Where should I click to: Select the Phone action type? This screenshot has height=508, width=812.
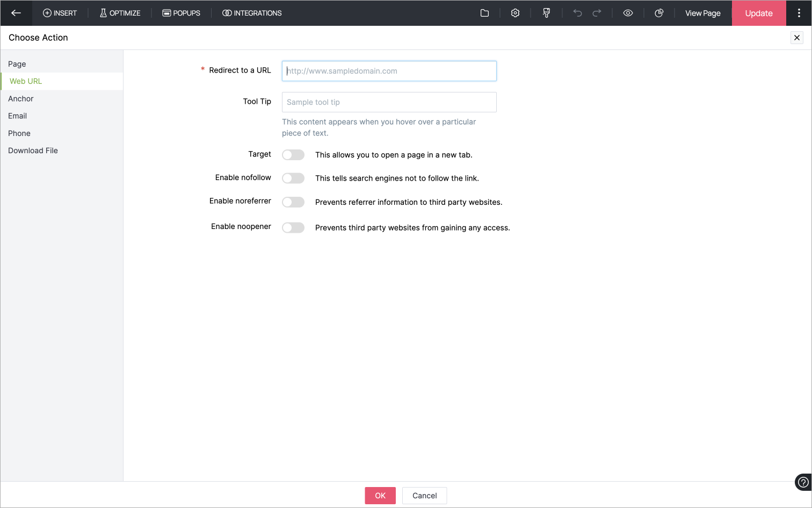[x=62, y=133]
